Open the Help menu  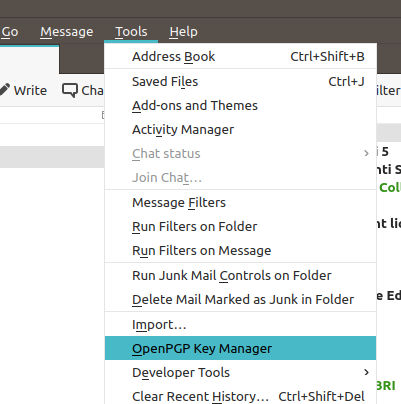pos(183,32)
